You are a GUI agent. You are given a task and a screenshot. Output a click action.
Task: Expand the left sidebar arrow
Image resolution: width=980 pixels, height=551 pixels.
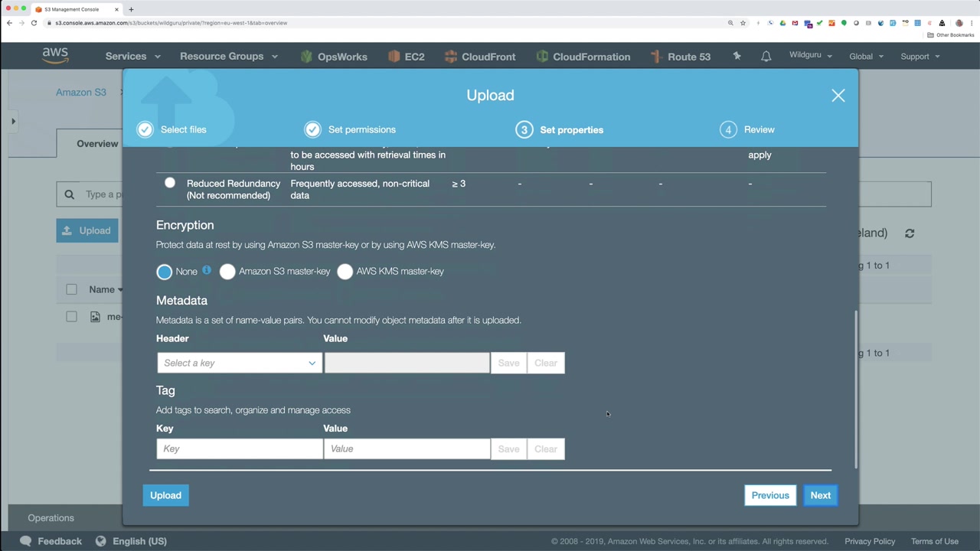[13, 121]
